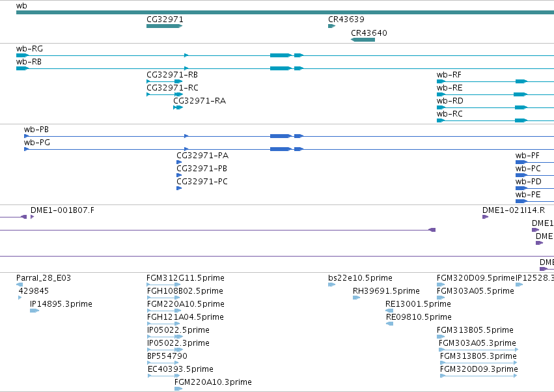Select the FGM303A05.5prime label
This screenshot has height=392, width=554.
pyautogui.click(x=476, y=291)
